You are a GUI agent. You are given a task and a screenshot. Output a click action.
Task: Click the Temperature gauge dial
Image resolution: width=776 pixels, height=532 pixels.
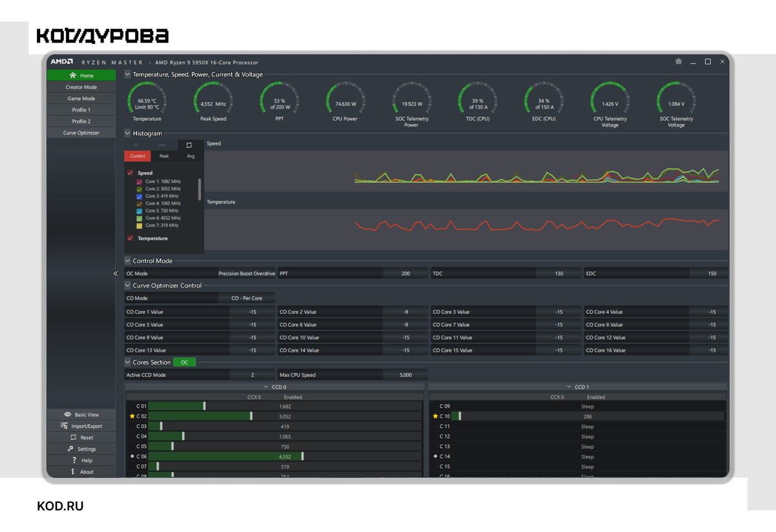coord(147,98)
